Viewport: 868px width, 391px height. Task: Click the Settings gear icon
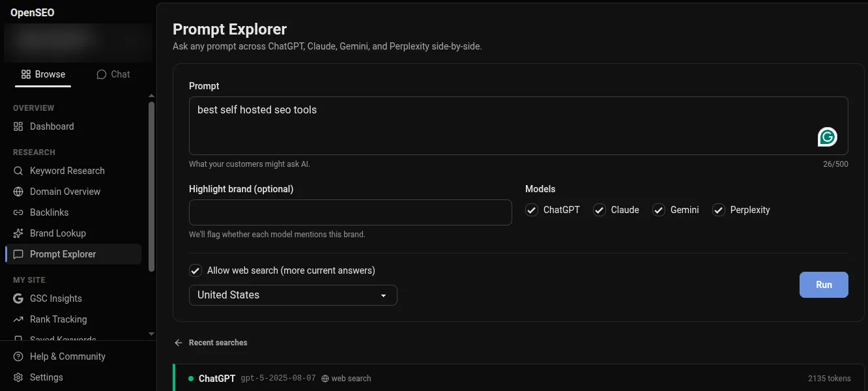coord(18,377)
